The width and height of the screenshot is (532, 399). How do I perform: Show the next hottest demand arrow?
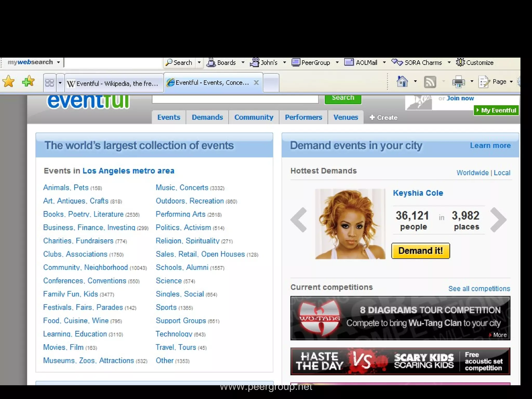coord(498,220)
